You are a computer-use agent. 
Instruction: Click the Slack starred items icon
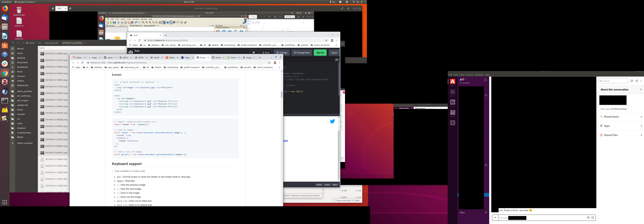tap(637, 81)
